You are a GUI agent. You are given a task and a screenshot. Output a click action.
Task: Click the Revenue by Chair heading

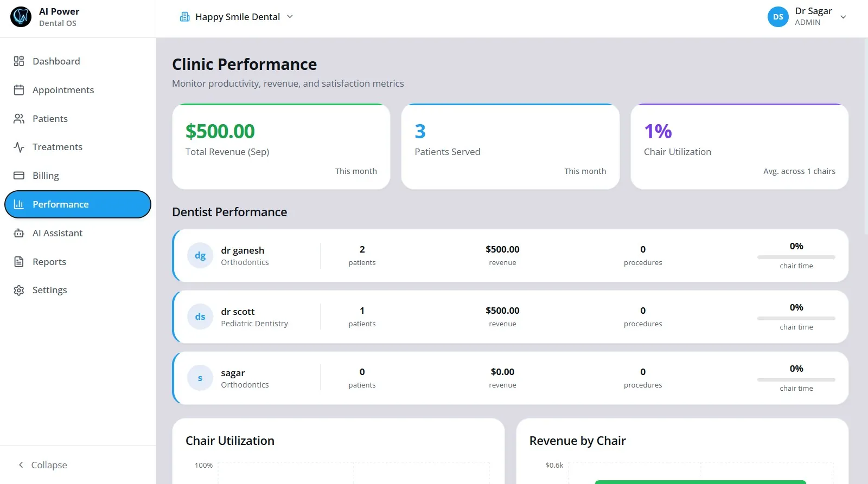(x=577, y=441)
